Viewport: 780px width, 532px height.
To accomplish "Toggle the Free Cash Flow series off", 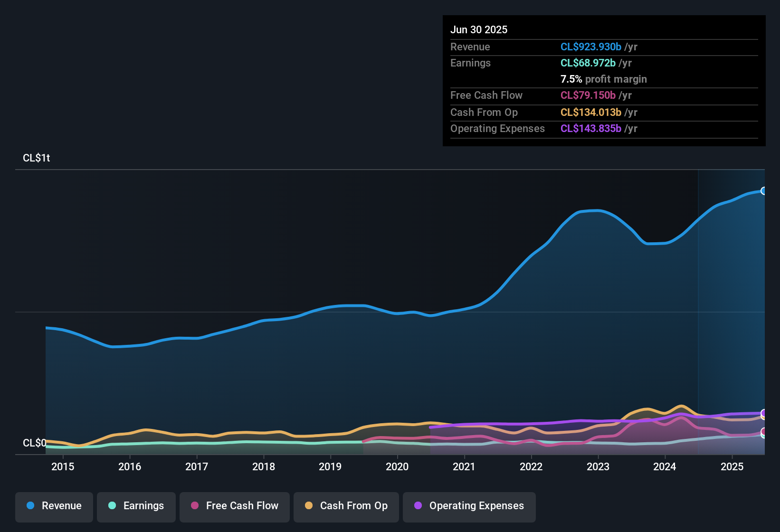I will coord(234,506).
